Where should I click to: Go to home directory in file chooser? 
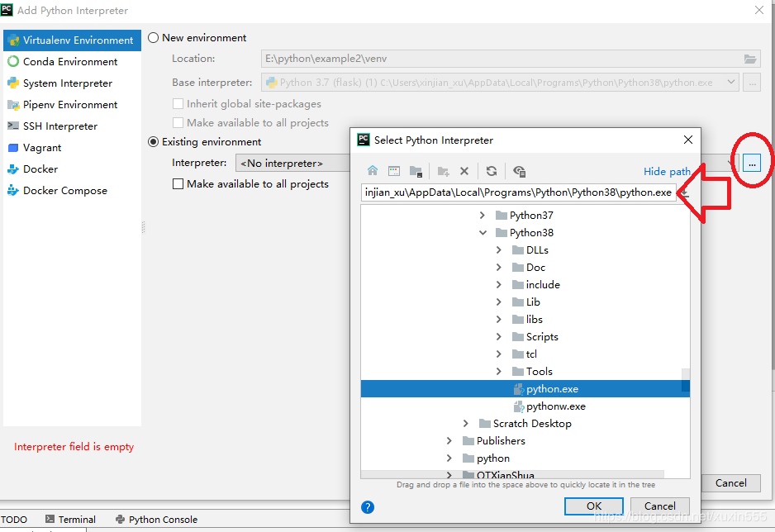372,171
